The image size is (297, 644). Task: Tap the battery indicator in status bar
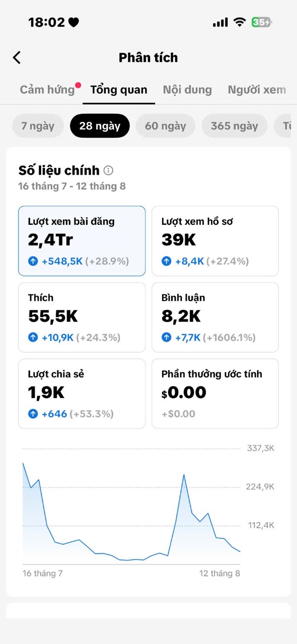point(262,22)
